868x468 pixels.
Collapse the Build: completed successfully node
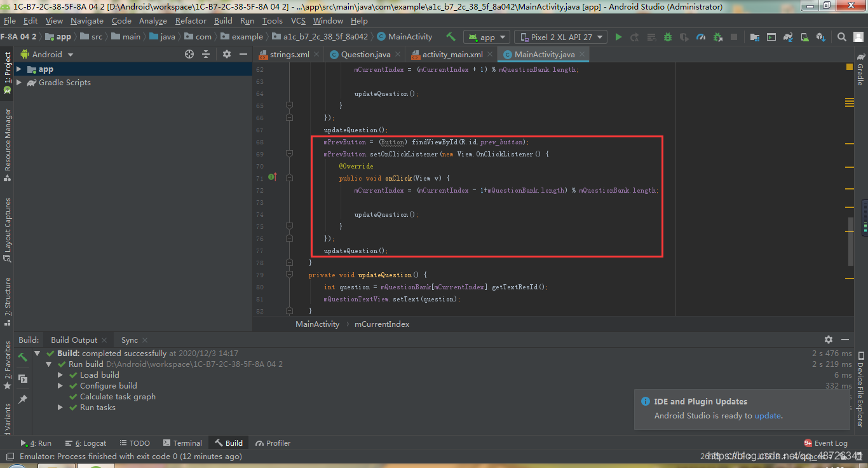click(x=37, y=353)
